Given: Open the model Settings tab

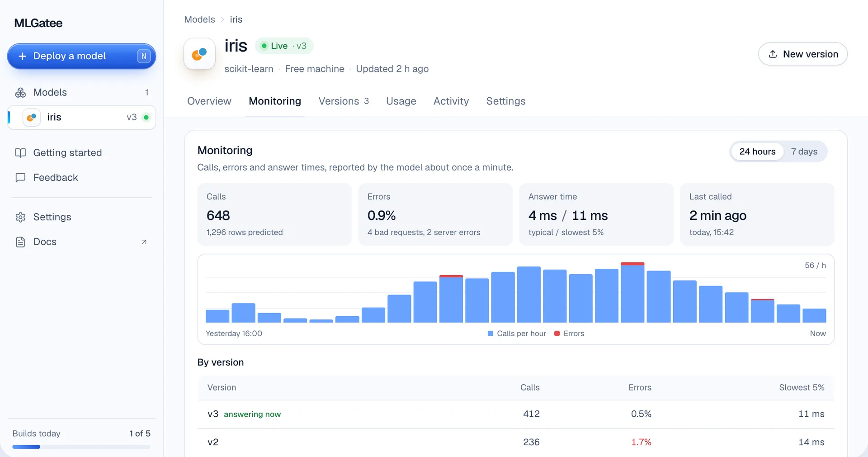Looking at the screenshot, I should tap(506, 101).
